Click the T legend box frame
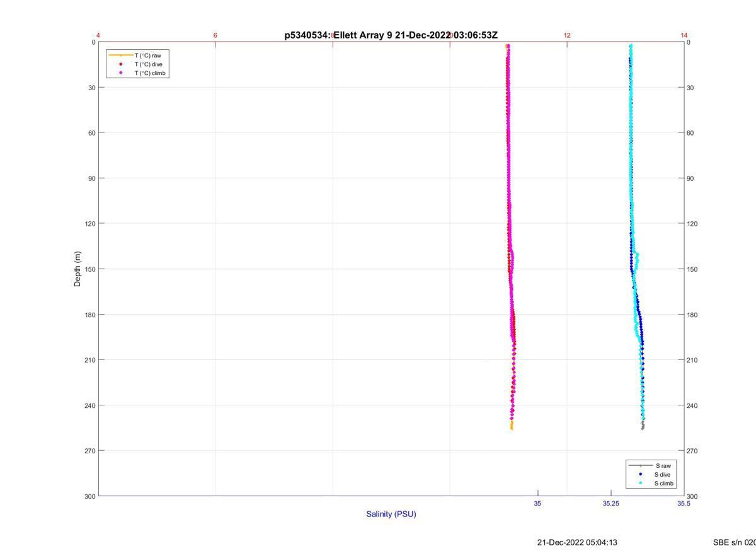Image resolution: width=756 pixels, height=558 pixels. pos(137,64)
